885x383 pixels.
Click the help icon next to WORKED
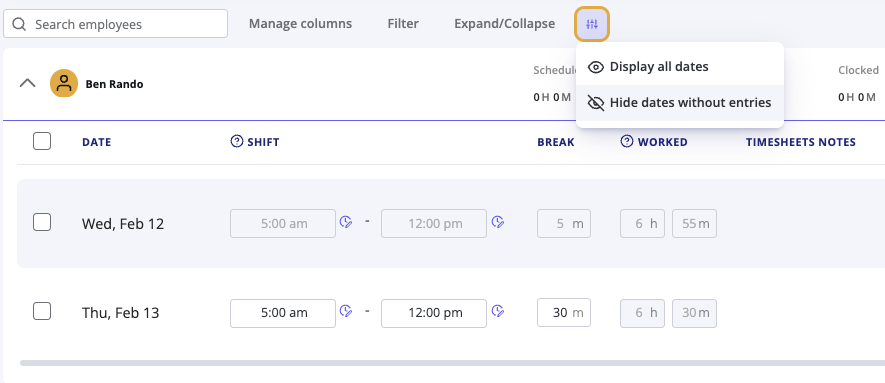tap(626, 142)
